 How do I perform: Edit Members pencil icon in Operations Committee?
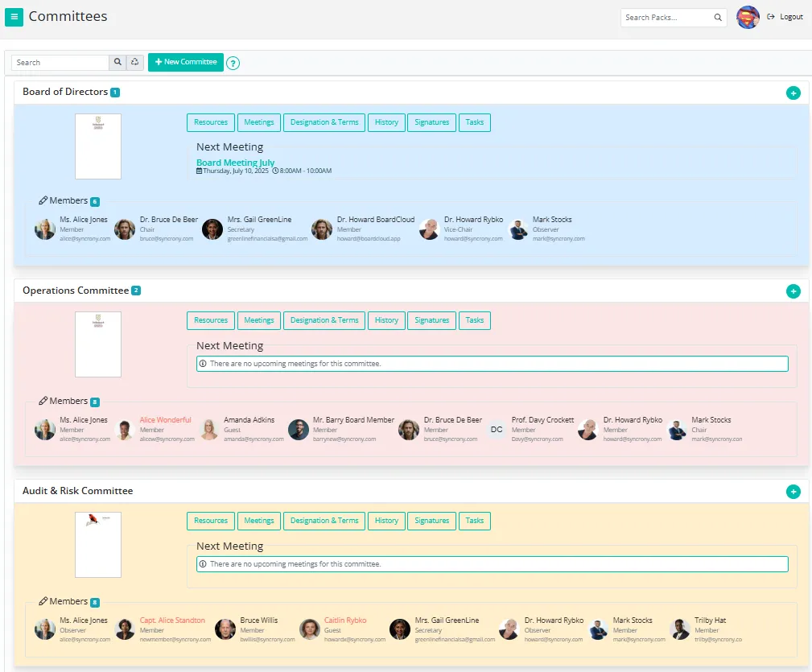tap(43, 401)
